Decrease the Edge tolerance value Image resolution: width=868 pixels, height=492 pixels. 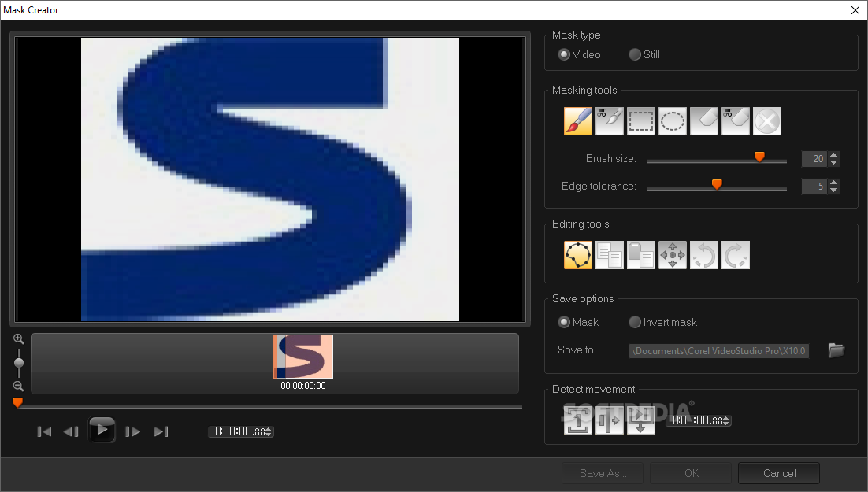pyautogui.click(x=833, y=191)
